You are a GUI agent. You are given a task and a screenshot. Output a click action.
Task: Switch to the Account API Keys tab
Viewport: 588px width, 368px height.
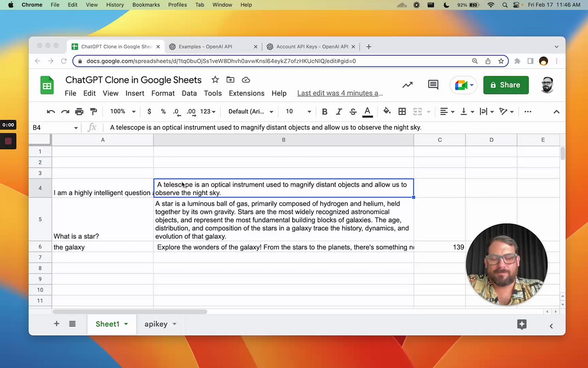click(311, 46)
